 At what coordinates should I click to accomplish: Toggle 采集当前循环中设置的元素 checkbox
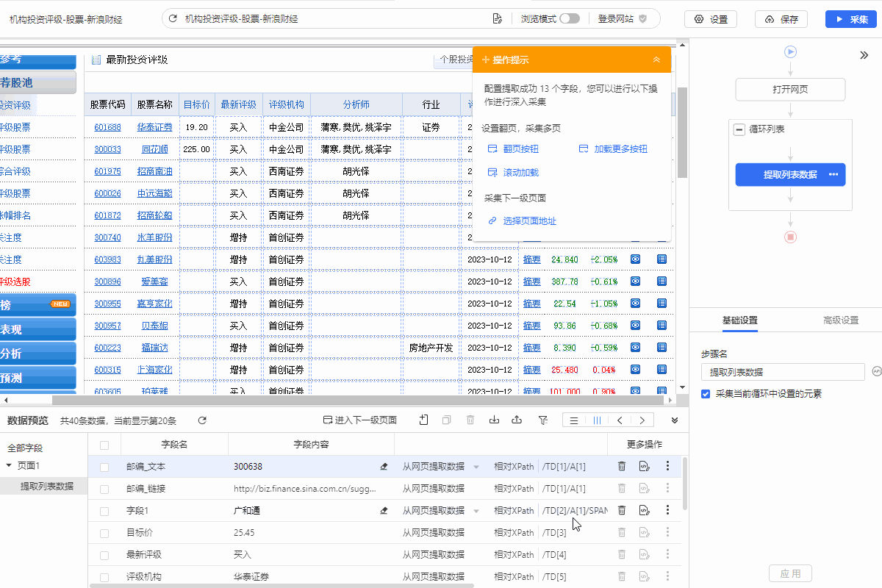[x=706, y=394]
